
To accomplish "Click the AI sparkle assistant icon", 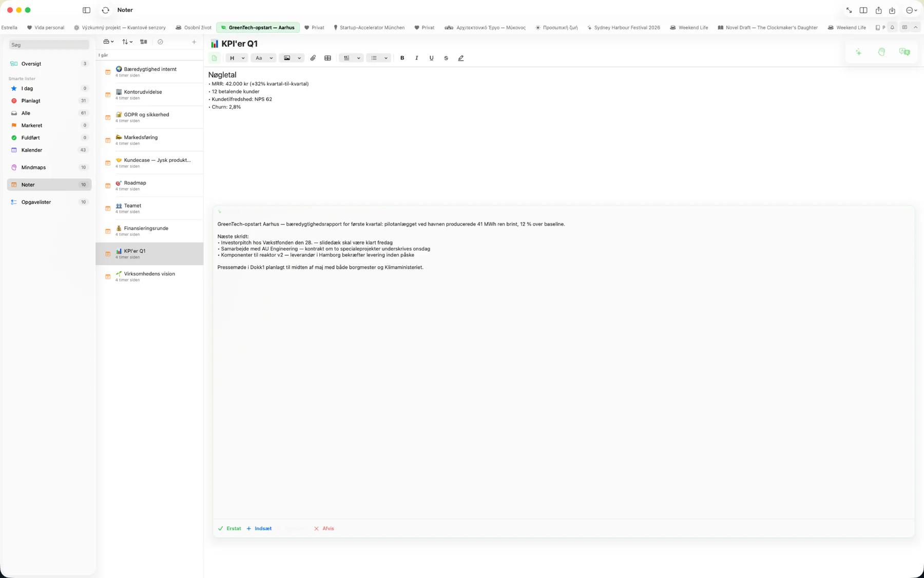I will (x=858, y=52).
